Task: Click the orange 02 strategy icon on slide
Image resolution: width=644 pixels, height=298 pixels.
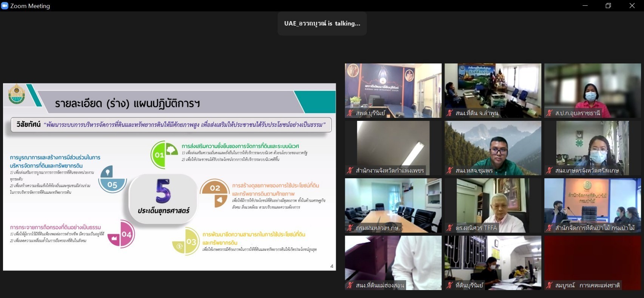Action: [215, 193]
